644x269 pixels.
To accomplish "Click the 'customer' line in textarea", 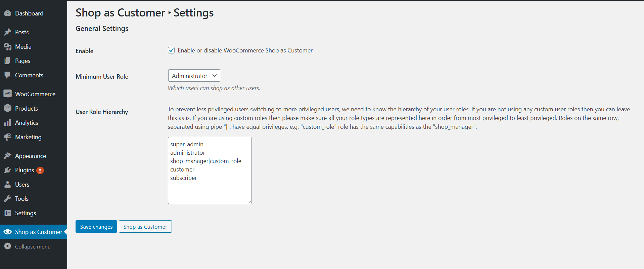I will pyautogui.click(x=182, y=169).
